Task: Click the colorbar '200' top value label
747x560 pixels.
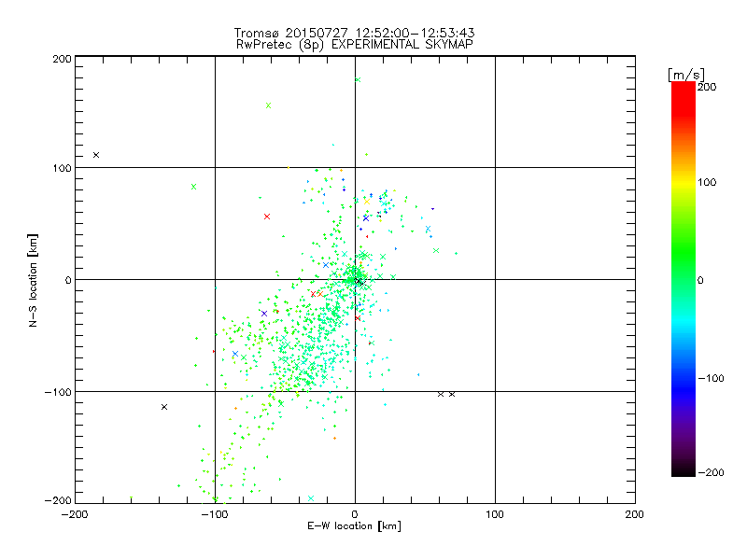Action: pyautogui.click(x=707, y=87)
